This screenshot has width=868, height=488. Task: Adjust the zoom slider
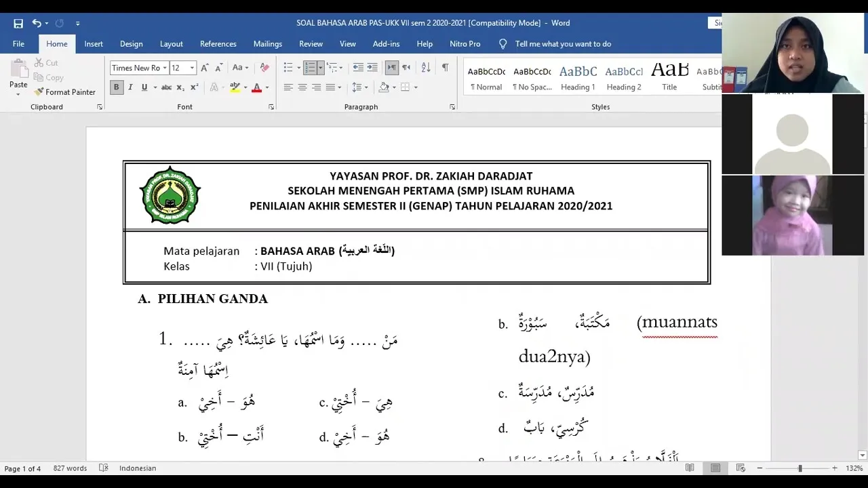click(800, 468)
